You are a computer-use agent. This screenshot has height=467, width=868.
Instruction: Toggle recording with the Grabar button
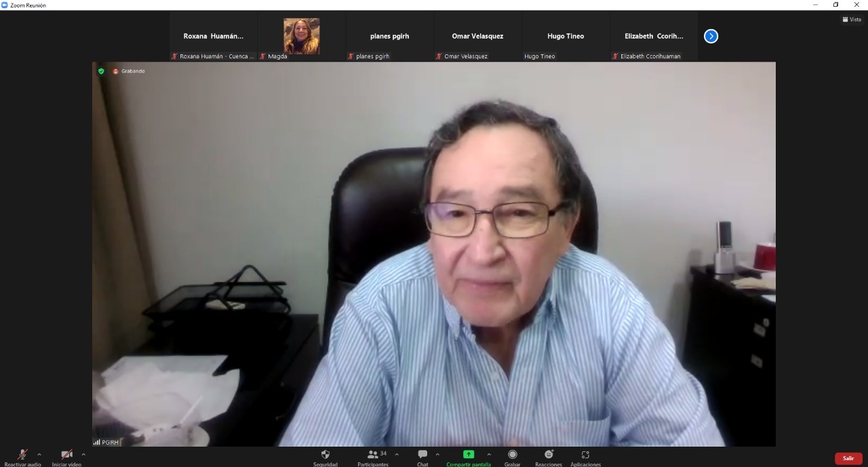513,455
